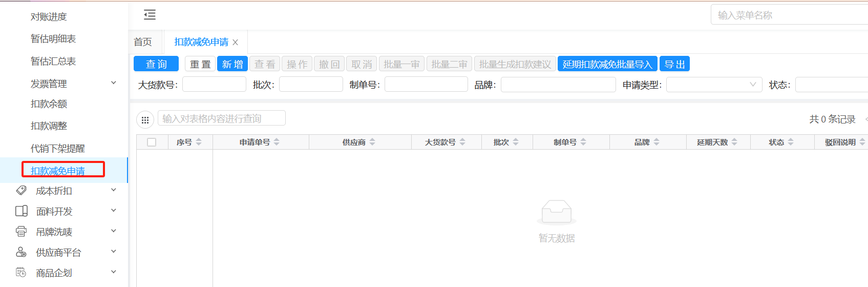Switch to the 首页 tab
The height and width of the screenshot is (287, 868).
click(x=143, y=42)
